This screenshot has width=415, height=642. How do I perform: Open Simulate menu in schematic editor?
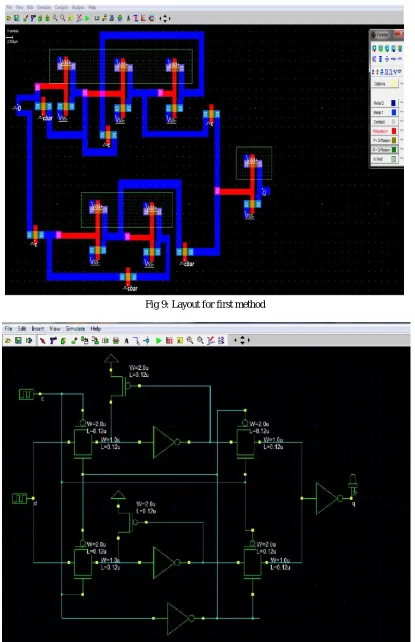75,329
